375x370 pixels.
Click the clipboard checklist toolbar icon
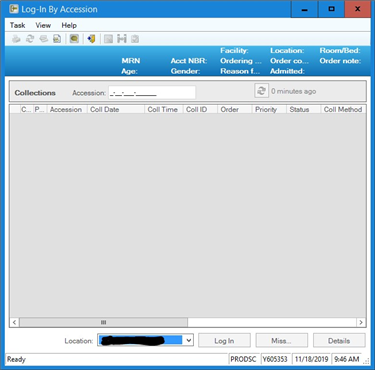[x=135, y=39]
